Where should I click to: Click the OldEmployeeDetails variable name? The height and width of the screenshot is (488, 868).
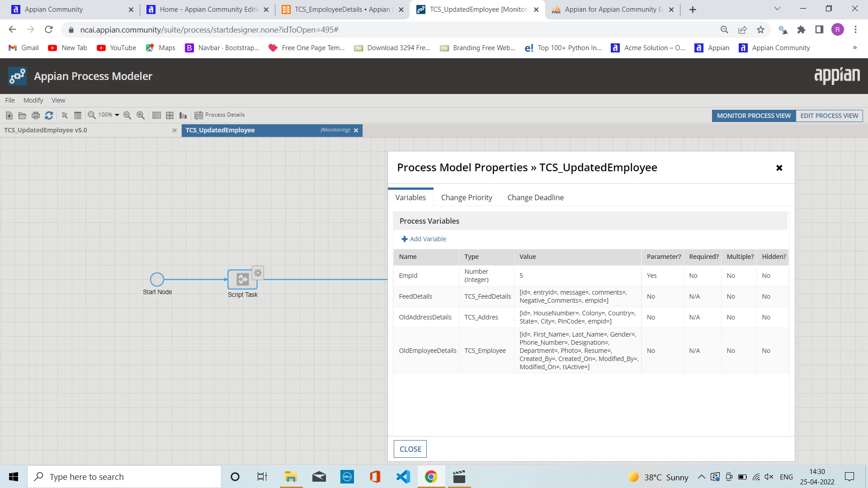tap(428, 351)
